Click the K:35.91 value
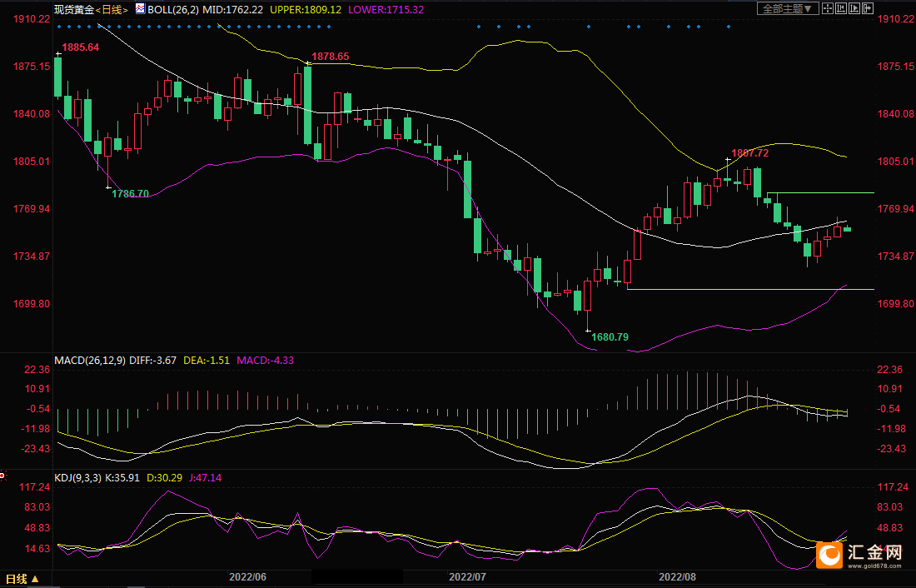Screen dimensions: 916x588 (x=122, y=478)
